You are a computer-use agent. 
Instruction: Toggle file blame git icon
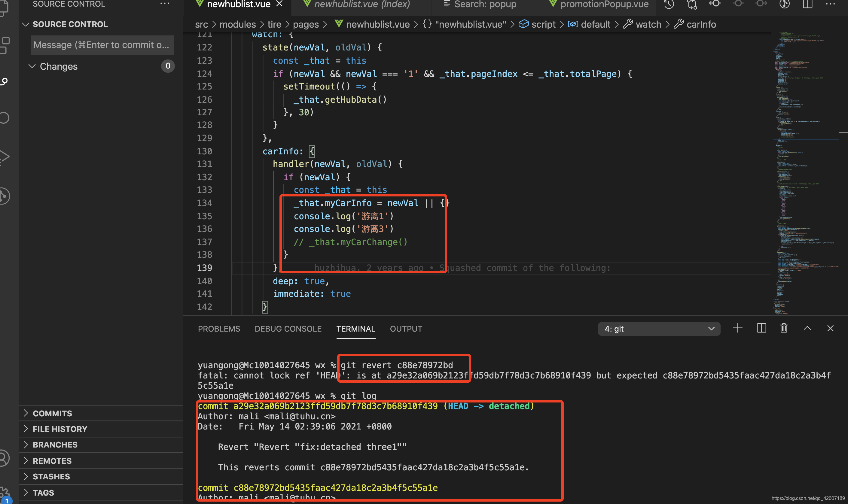point(785,5)
